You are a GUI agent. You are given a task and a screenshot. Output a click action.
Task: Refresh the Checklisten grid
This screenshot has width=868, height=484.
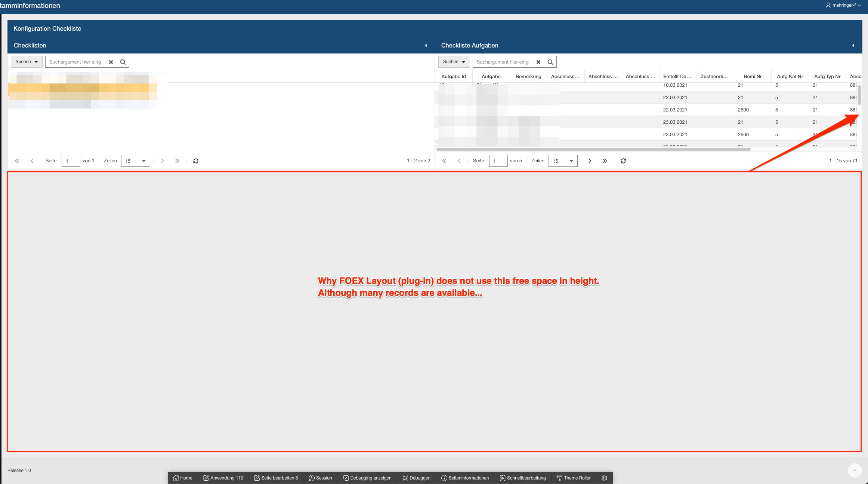(196, 161)
